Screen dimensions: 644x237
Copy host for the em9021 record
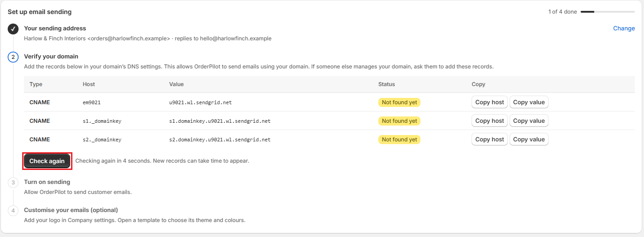click(489, 102)
